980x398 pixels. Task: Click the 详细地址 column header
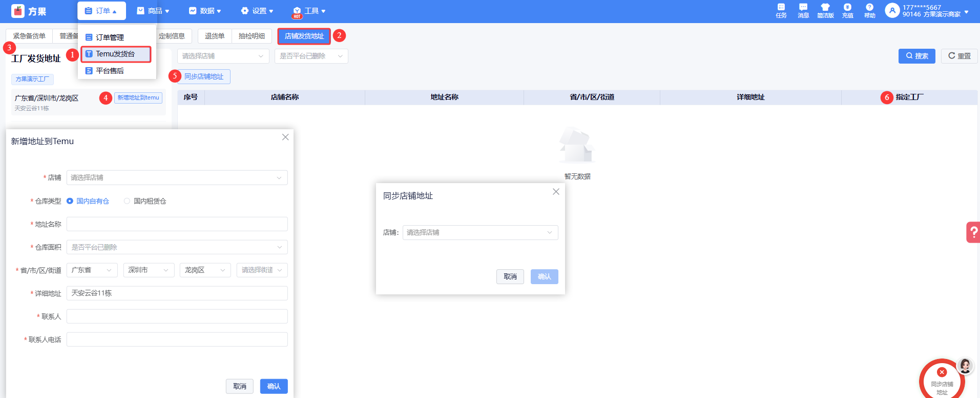(750, 97)
